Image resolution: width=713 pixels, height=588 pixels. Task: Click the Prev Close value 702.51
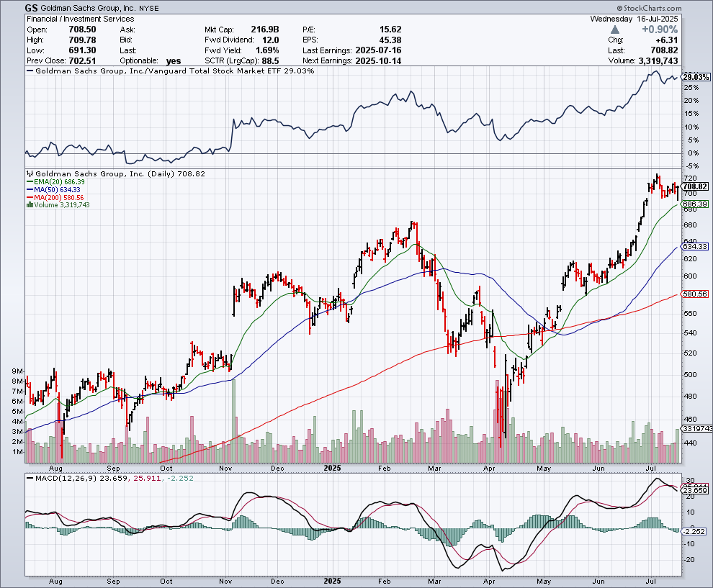pos(82,61)
